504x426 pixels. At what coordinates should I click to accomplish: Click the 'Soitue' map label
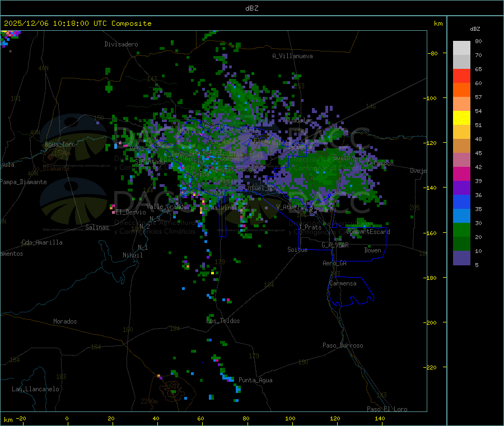[x=297, y=250]
